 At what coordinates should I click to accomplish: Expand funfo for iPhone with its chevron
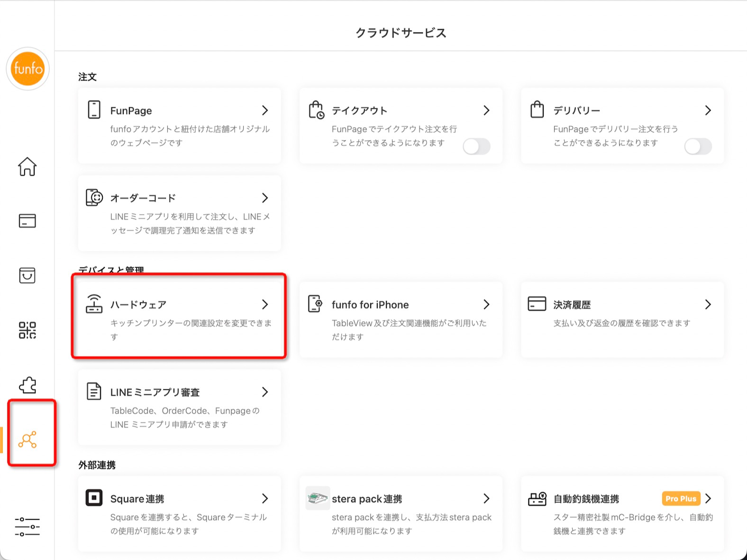[486, 305]
